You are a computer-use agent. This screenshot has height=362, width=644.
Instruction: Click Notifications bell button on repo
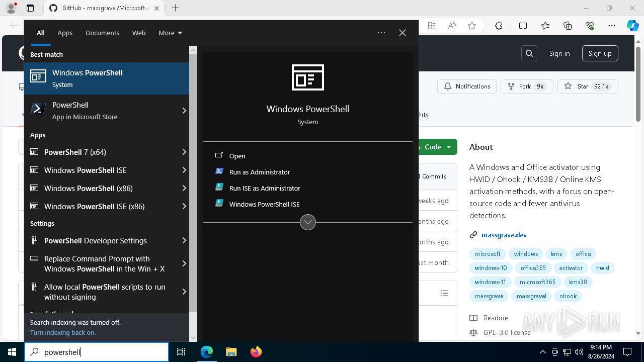[x=467, y=86]
